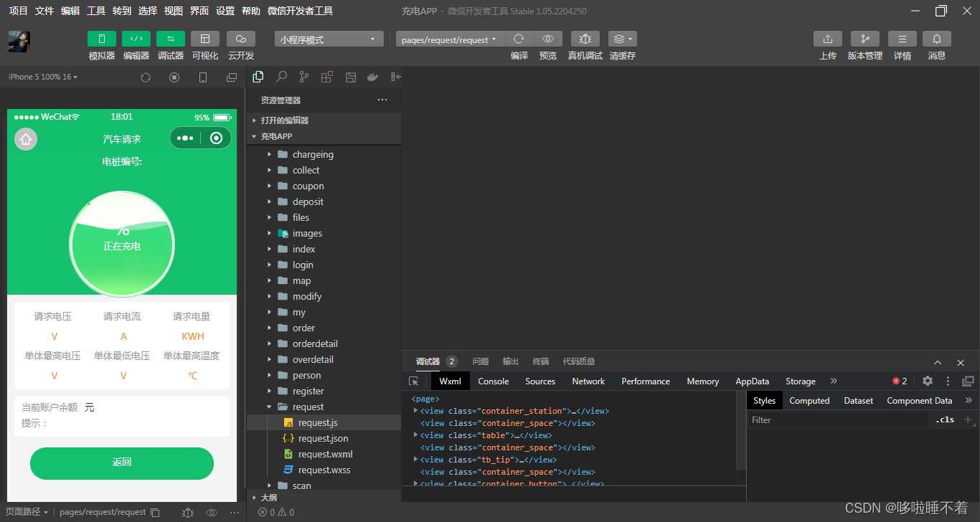Click the 编译 compile refresh icon
The width and height of the screenshot is (980, 522).
[x=519, y=39]
